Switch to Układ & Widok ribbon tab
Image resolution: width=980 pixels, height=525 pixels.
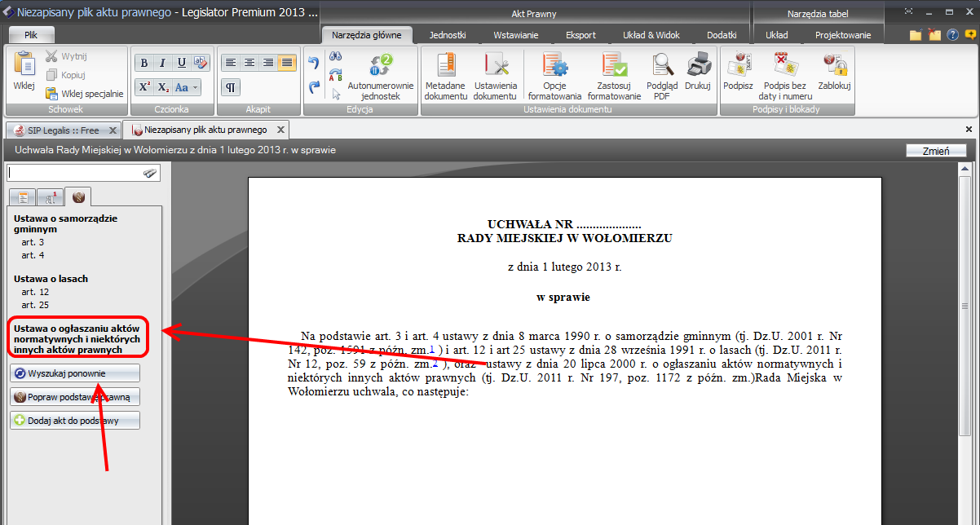pos(651,35)
